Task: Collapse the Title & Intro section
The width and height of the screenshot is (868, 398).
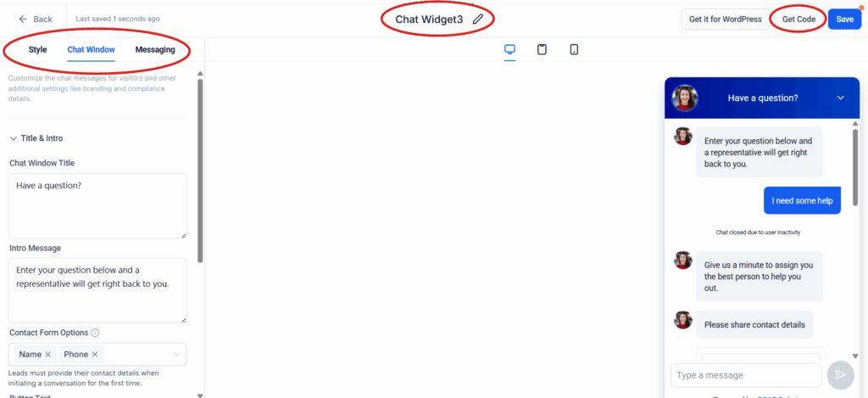Action: tap(14, 138)
